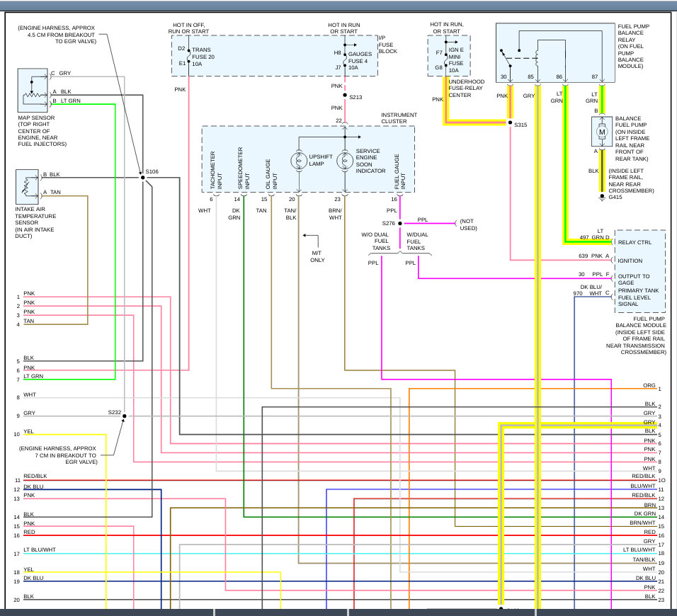The image size is (677, 616).
Task: Click the FUEL PUMP BALANCE MODULE caption
Action: (x=635, y=336)
